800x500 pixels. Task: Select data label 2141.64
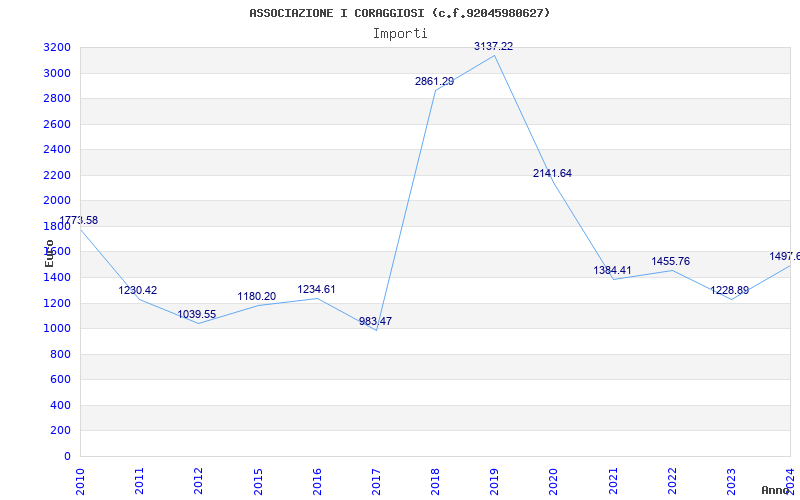coord(553,173)
